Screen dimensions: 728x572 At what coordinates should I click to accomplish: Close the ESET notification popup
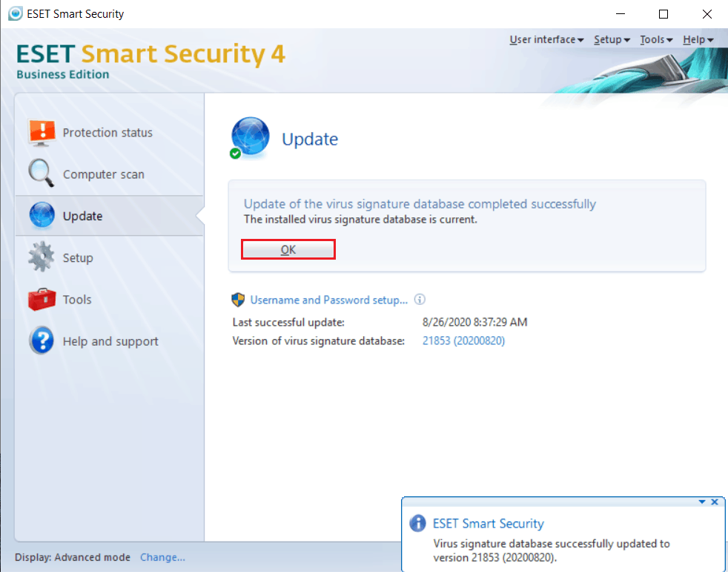pos(715,502)
